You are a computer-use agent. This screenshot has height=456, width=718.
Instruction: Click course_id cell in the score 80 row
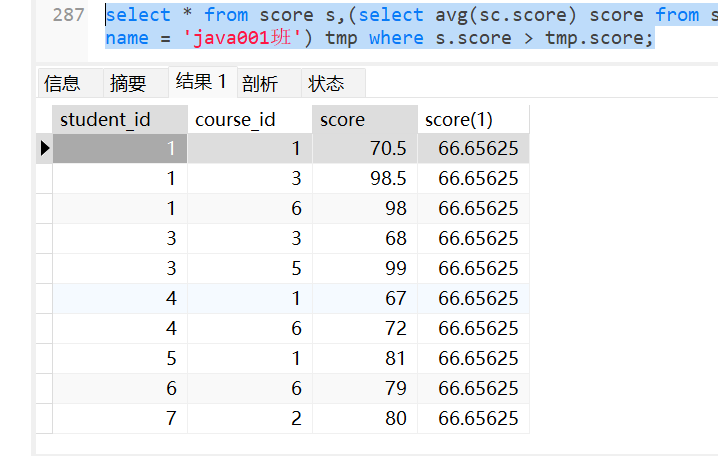[x=250, y=418]
